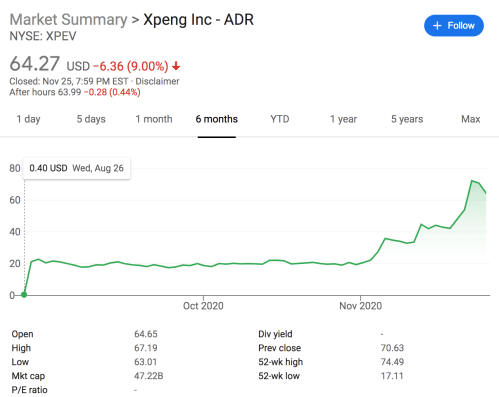499x397 pixels.
Task: Show the 1 year chart range
Action: pyautogui.click(x=343, y=119)
